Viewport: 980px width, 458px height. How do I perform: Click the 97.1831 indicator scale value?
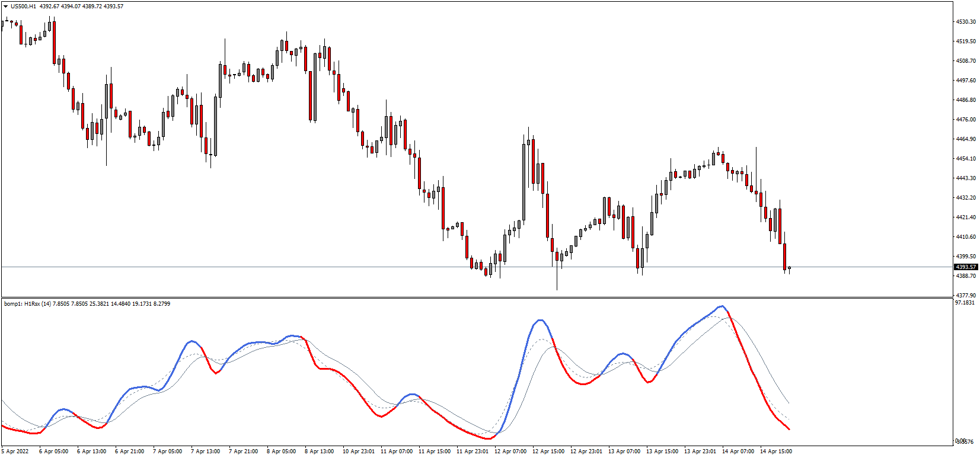point(965,303)
